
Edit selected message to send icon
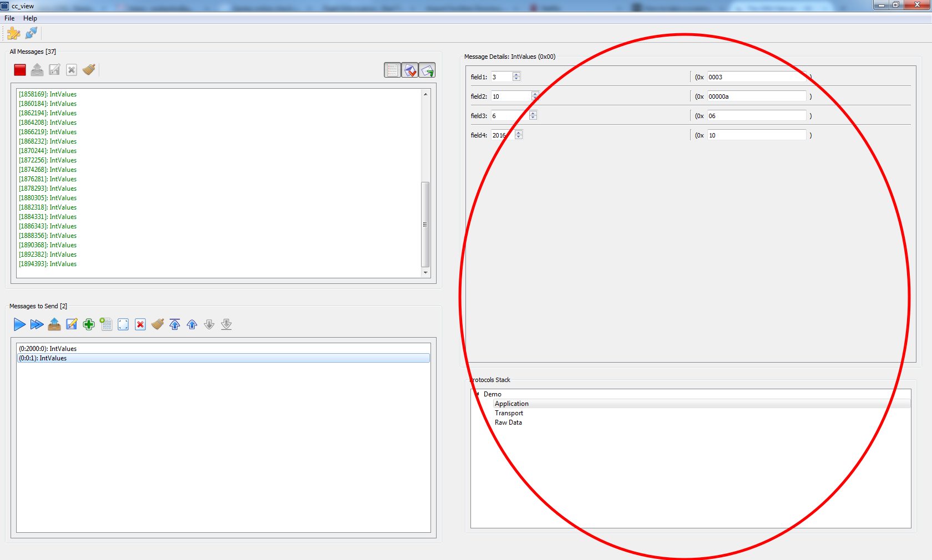coord(123,324)
